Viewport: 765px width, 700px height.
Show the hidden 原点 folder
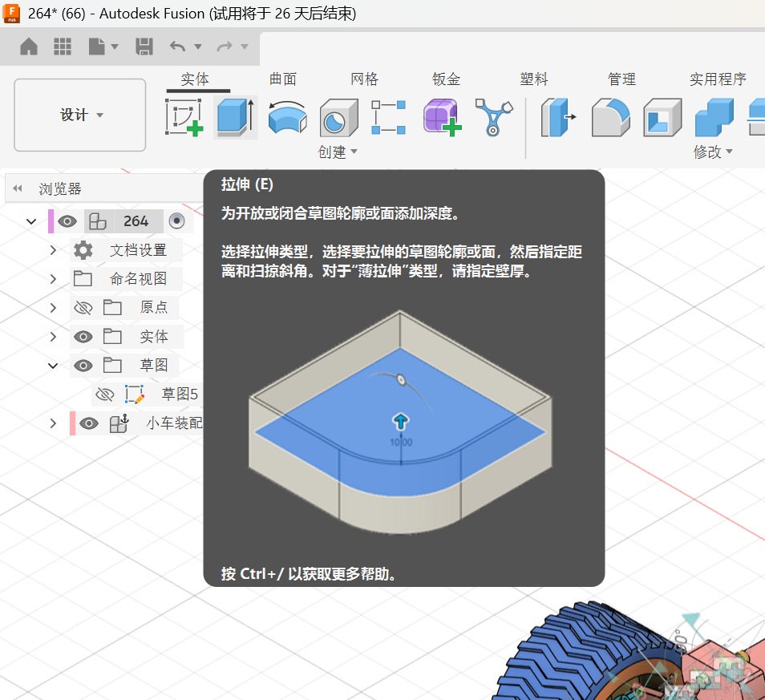[83, 308]
